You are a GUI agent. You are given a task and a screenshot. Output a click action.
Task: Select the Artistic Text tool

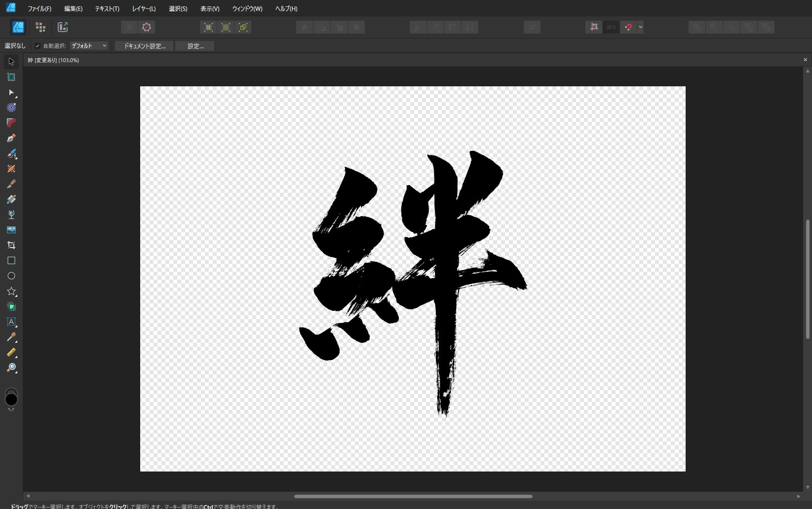coord(11,323)
